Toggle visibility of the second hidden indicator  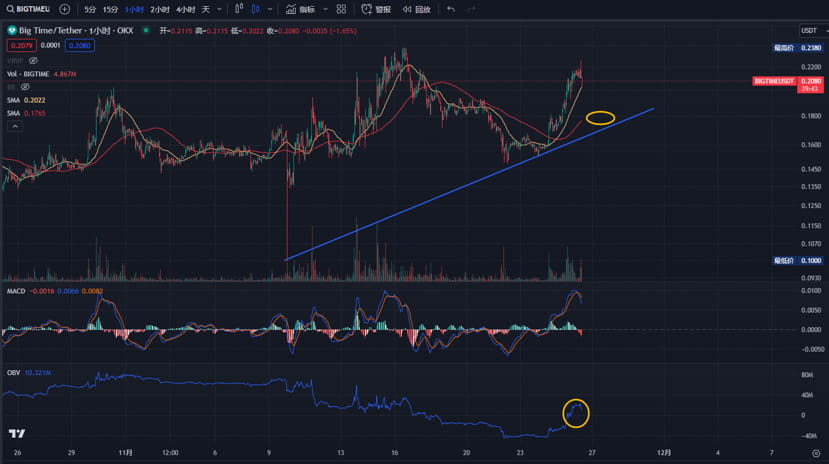[25, 87]
